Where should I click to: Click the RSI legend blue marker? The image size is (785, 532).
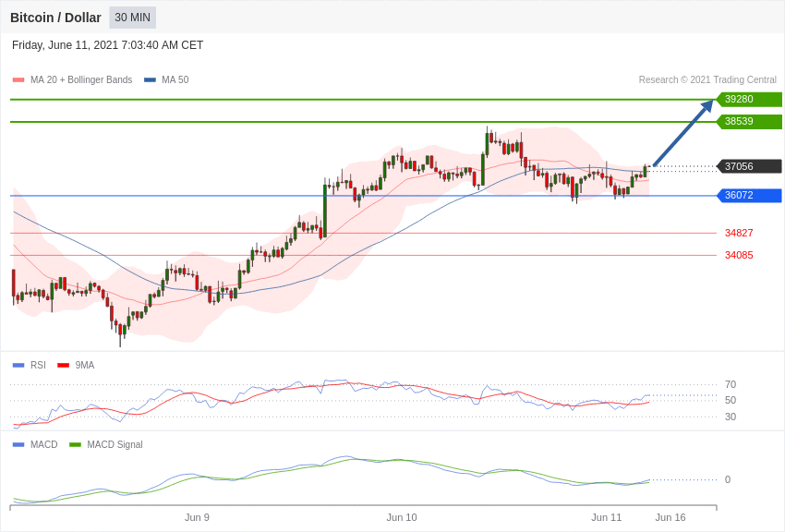18,366
